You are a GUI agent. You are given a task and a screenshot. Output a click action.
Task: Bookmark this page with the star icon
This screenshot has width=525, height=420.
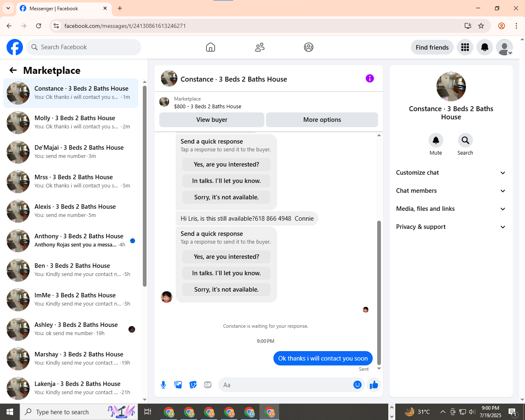[481, 26]
